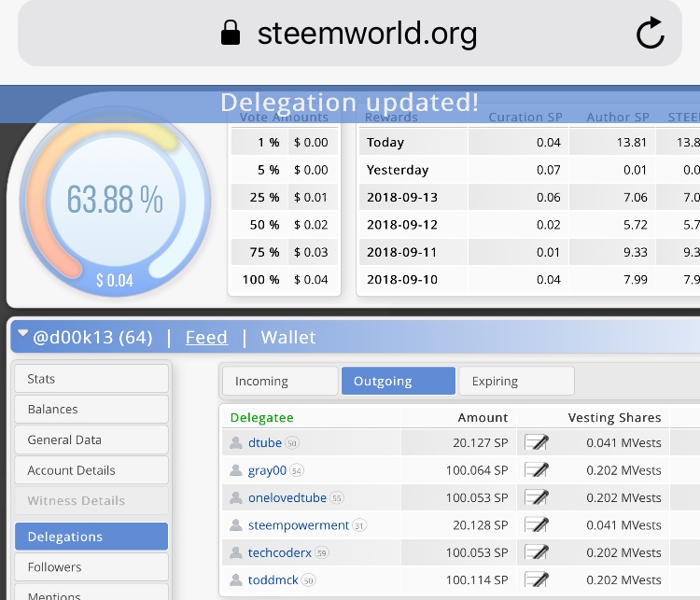Edit the gray00 delegation pencil icon
This screenshot has width=700, height=600.
point(536,470)
